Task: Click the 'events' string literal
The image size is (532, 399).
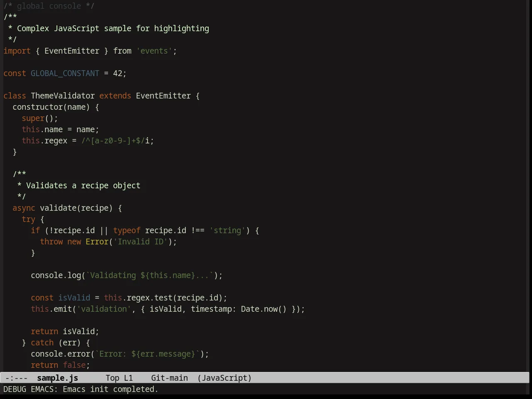Action: pos(154,51)
